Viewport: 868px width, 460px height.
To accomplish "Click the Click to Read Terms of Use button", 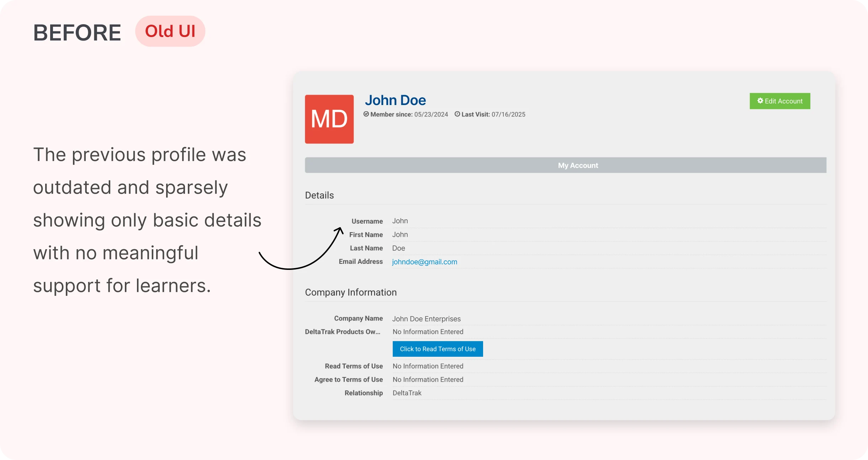I will 438,349.
